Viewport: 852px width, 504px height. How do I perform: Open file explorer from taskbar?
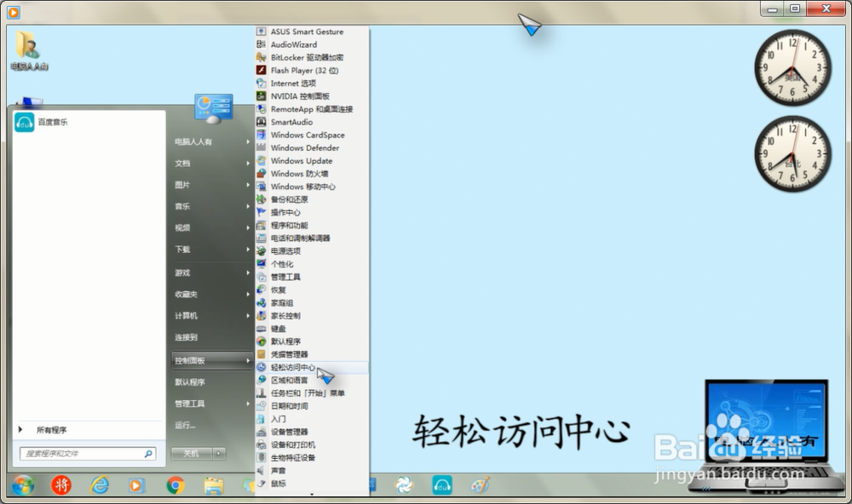tap(214, 485)
